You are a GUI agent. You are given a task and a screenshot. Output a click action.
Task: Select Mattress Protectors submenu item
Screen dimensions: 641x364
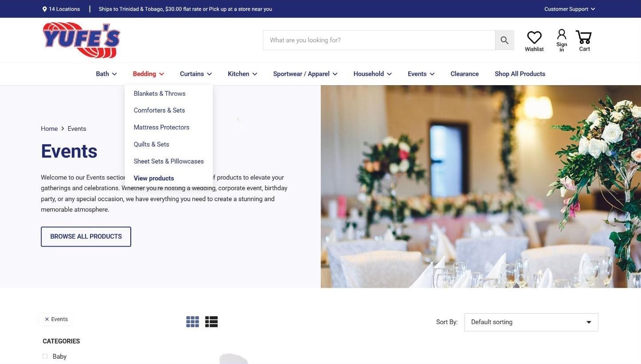click(x=161, y=127)
